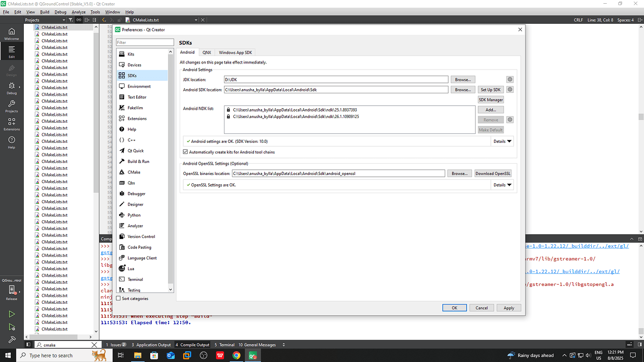Open the Welcome mode in the sidebar
Screen dimensions: 644x362
click(x=11, y=33)
